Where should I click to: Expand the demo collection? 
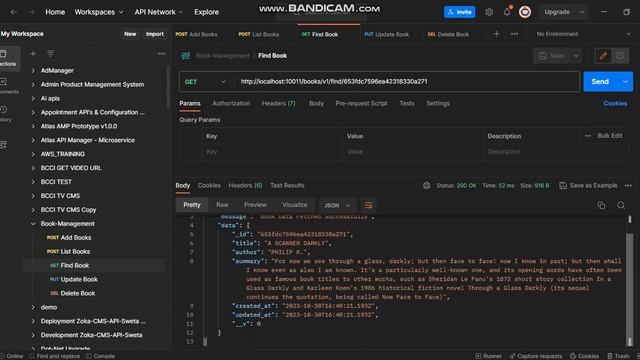point(33,307)
